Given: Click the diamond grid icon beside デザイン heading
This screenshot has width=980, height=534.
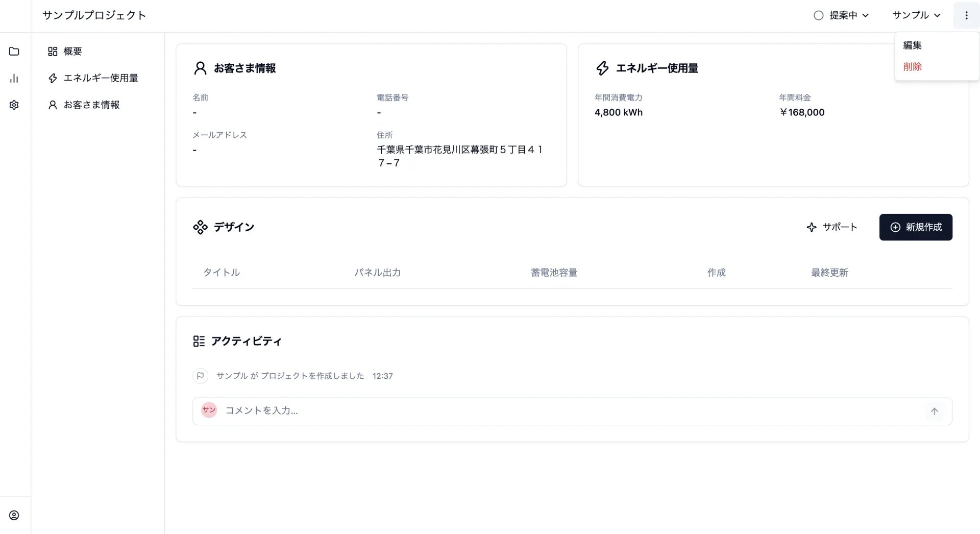Looking at the screenshot, I should (x=200, y=227).
